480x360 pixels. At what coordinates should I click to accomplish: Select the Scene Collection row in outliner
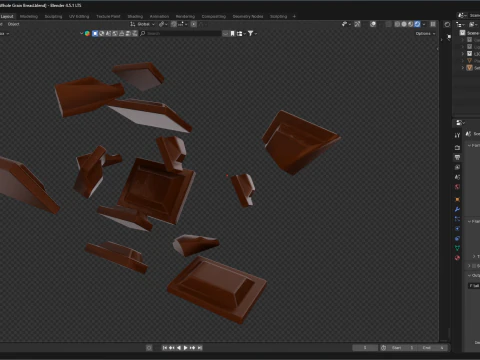tap(469, 33)
